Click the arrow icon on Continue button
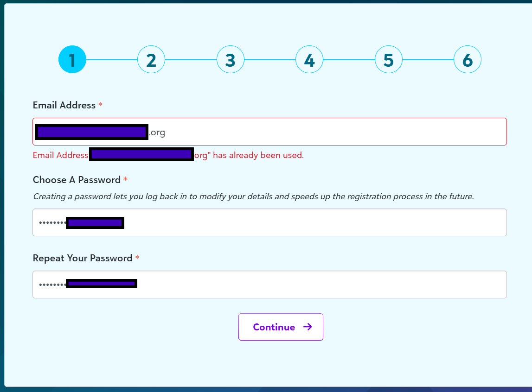 click(308, 327)
